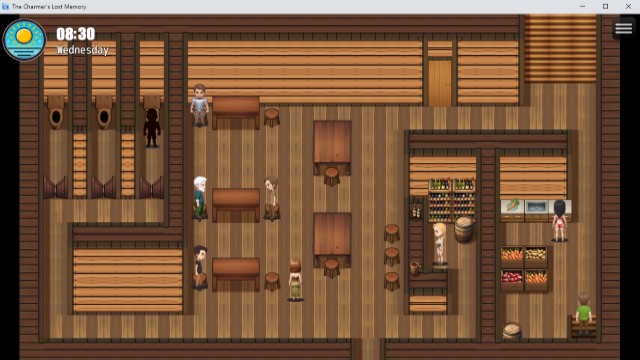This screenshot has height=360, width=640.
Task: Click the barrel beside the wine shelf
Action: pos(464,230)
